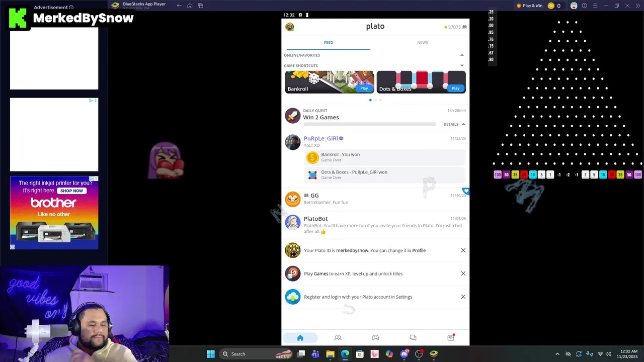Click the Daily Quest progress bar
The width and height of the screenshot is (644, 362).
click(369, 124)
